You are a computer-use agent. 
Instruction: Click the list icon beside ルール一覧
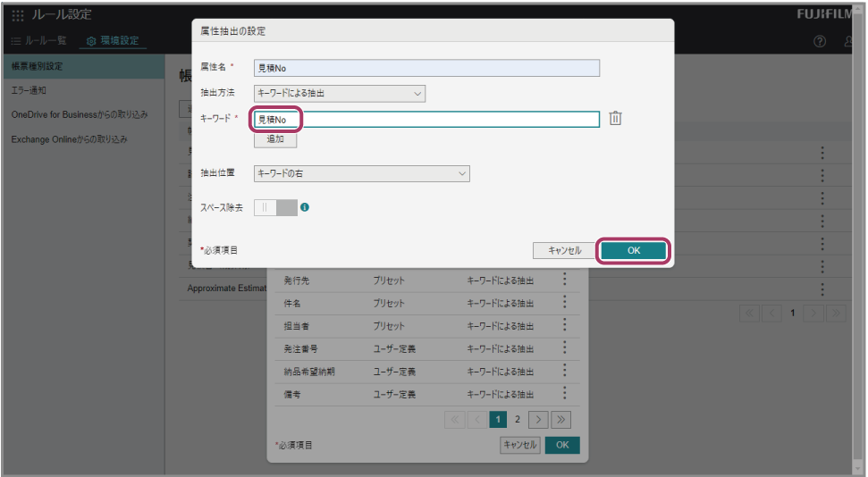16,41
